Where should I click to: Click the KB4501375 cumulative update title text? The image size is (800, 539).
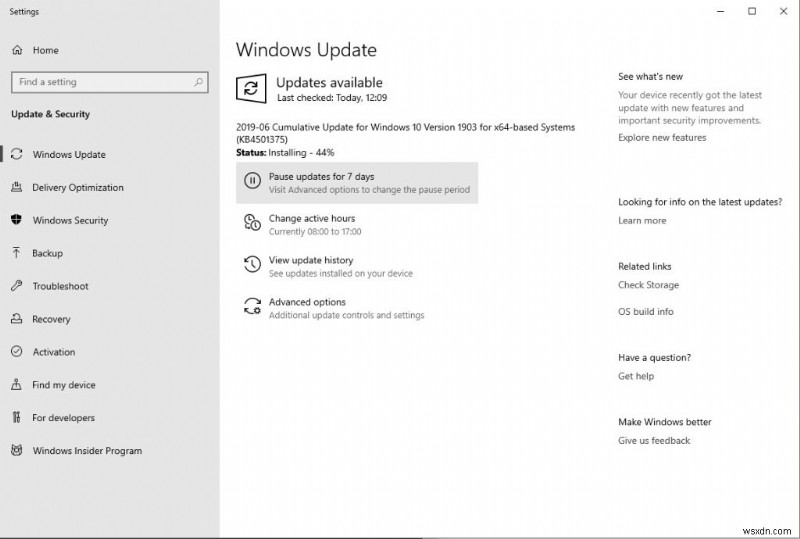(405, 133)
